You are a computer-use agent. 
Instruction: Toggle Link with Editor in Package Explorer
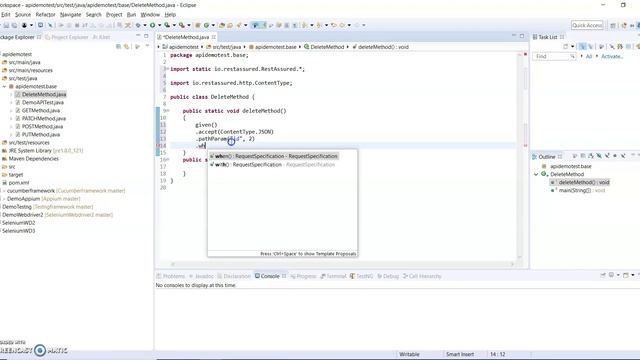(127, 47)
